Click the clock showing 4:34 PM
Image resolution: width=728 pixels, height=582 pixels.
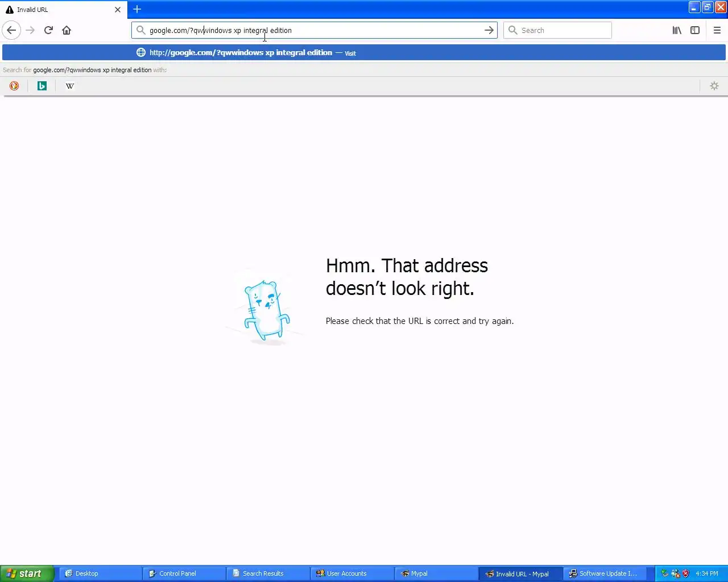click(x=707, y=573)
